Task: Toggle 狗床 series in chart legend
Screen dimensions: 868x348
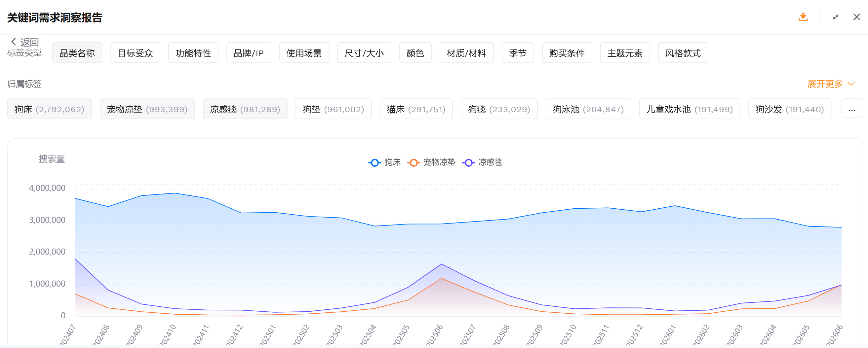Action: (x=384, y=162)
